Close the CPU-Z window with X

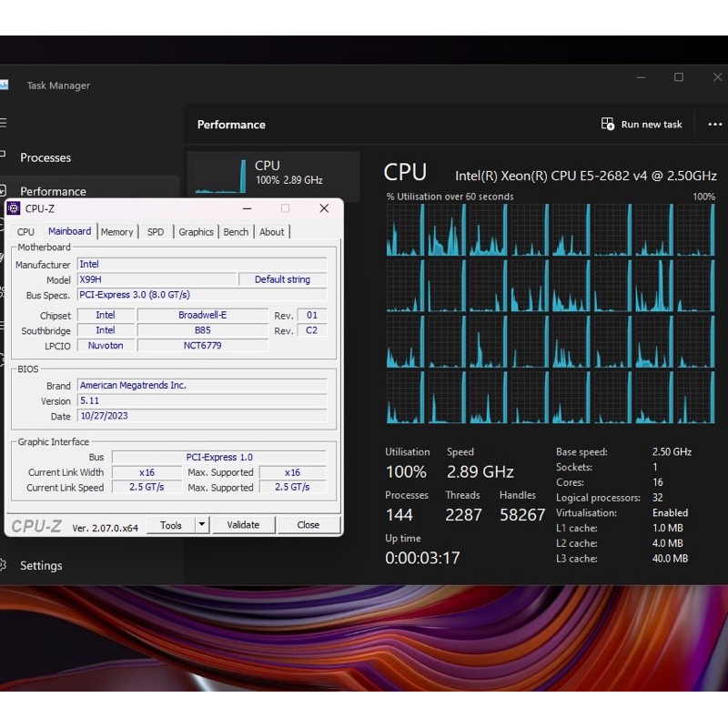pos(324,208)
